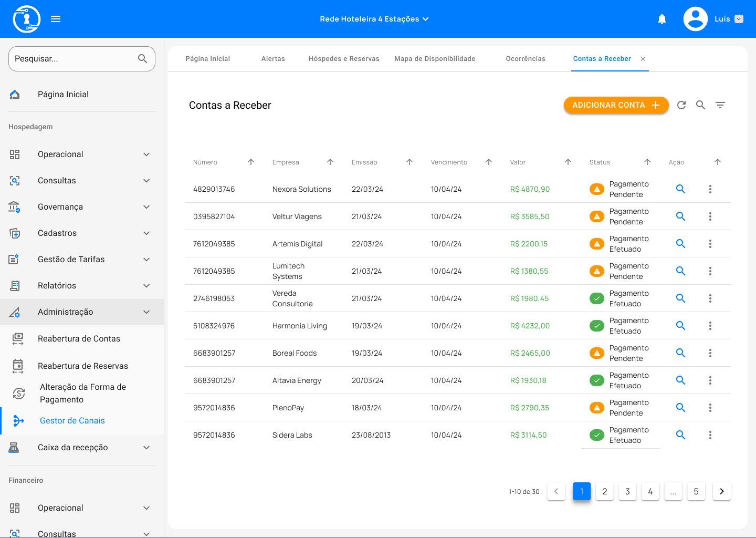Open the hamburger menu in header
Viewport: 756px width, 538px height.
pyautogui.click(x=56, y=19)
